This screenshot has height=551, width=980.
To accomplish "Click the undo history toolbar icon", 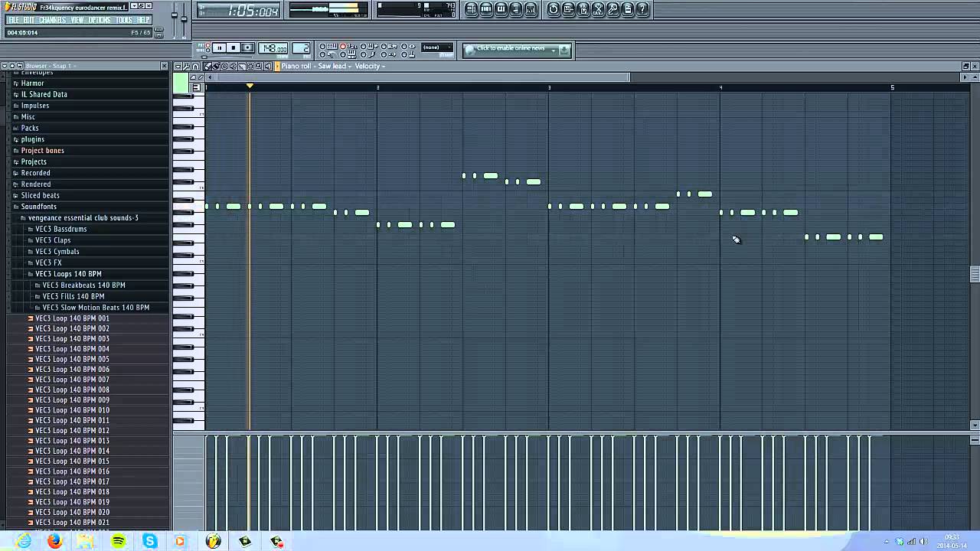I will [x=554, y=9].
